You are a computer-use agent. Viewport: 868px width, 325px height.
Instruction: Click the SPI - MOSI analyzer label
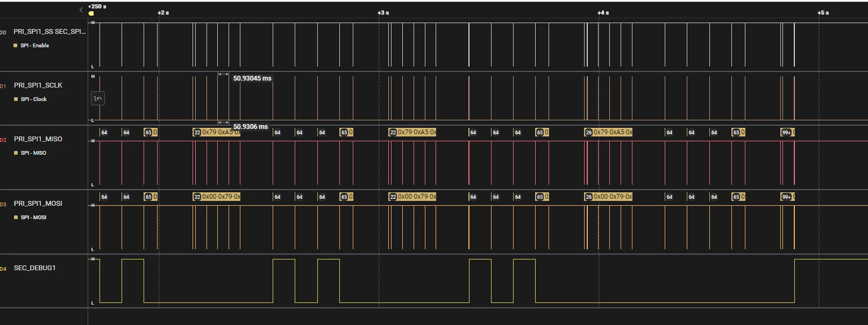pos(33,218)
